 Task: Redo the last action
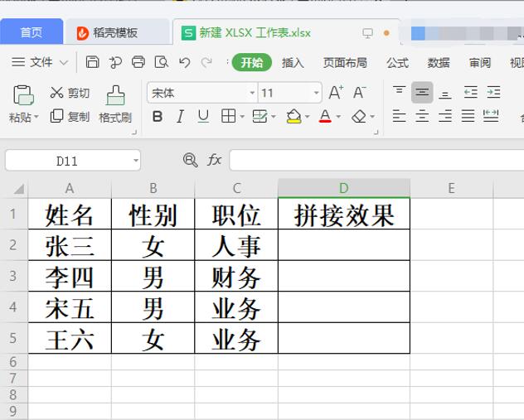tap(206, 62)
